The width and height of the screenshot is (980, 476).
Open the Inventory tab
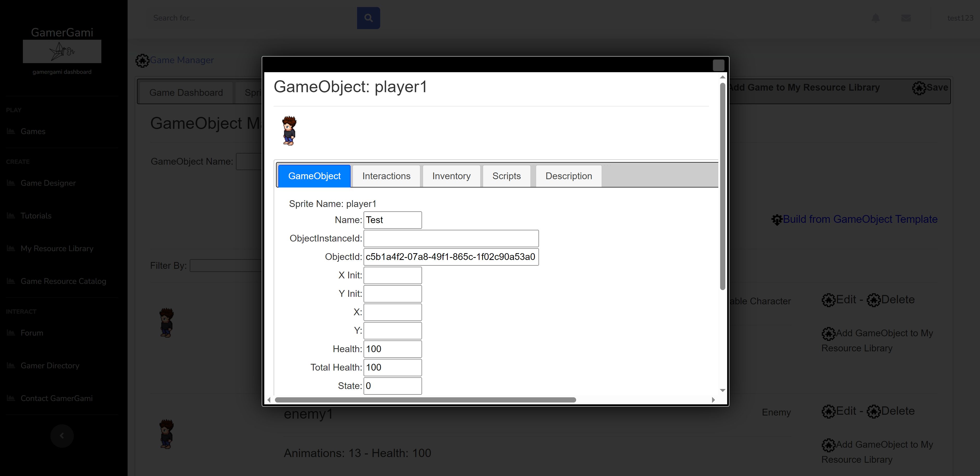coord(451,176)
